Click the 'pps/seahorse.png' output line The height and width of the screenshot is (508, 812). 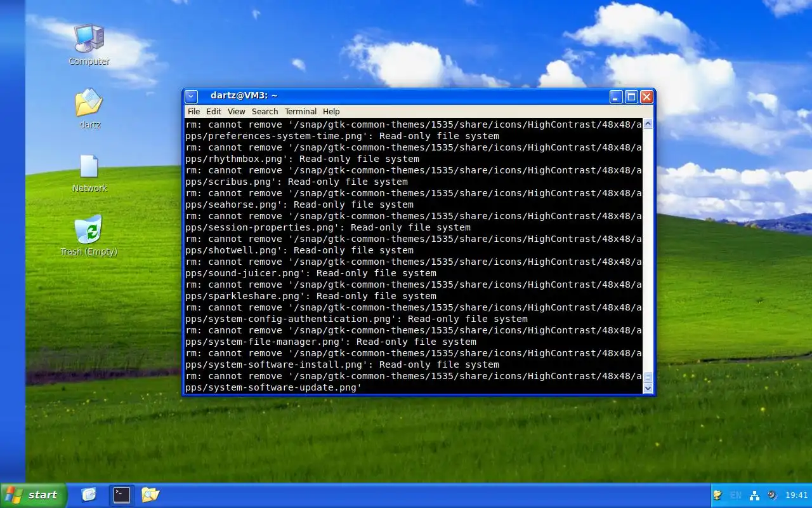tap(299, 204)
